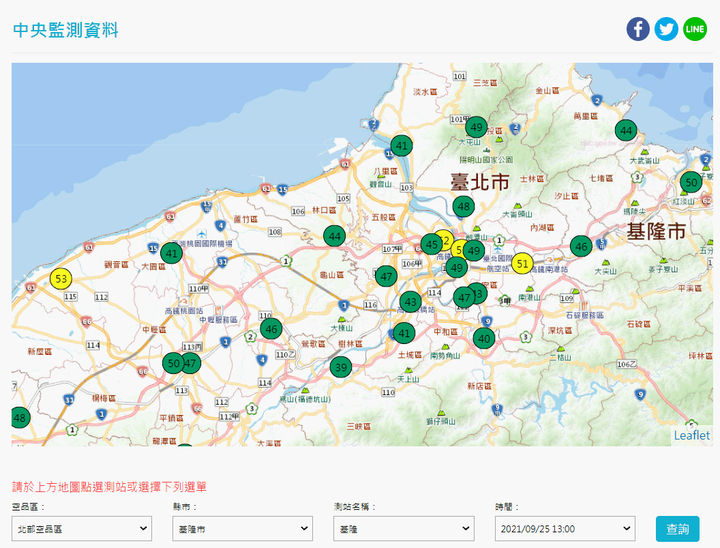The width and height of the screenshot is (720, 548).
Task: Click marker 48 at map's left edge
Action: tap(20, 418)
